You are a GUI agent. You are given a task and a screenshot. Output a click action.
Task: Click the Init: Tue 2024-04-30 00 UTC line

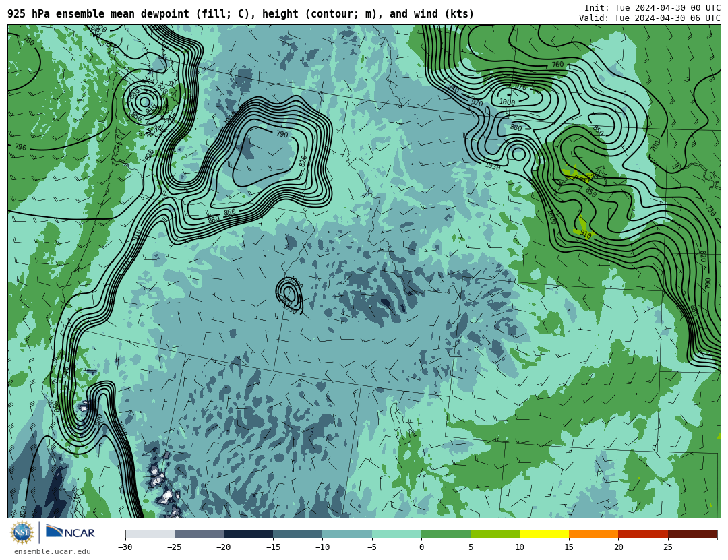click(653, 8)
